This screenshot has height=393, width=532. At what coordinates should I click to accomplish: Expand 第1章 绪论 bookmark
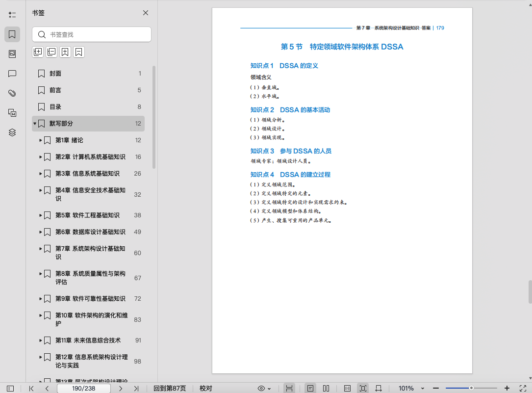40,140
